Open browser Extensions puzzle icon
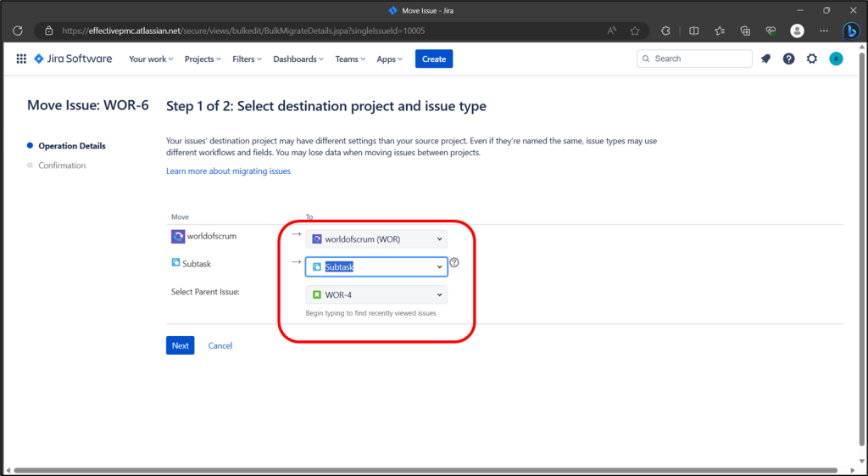The width and height of the screenshot is (868, 476). (666, 31)
